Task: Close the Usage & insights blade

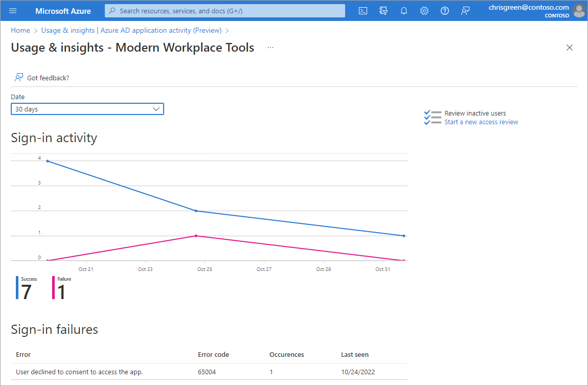Action: tap(569, 48)
